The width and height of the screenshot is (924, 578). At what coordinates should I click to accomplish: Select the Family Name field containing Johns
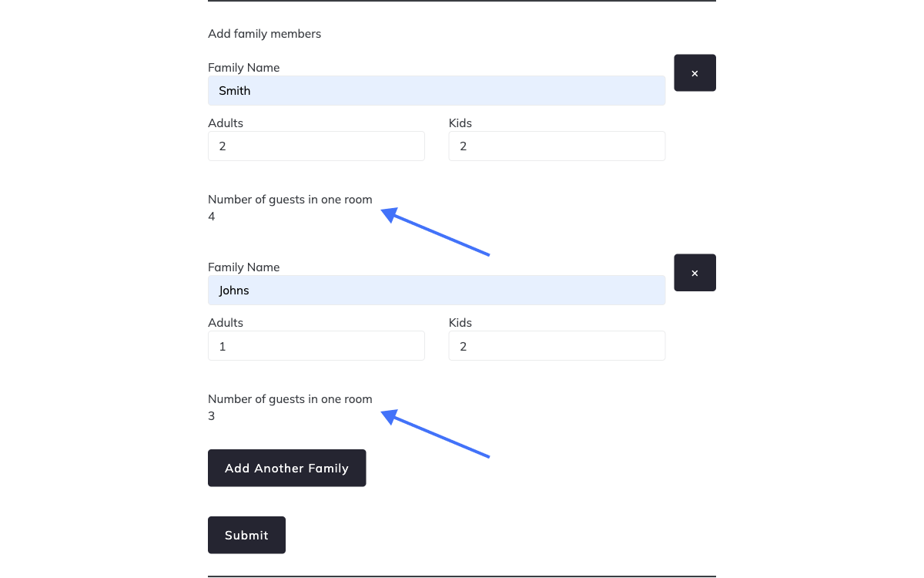tap(437, 290)
